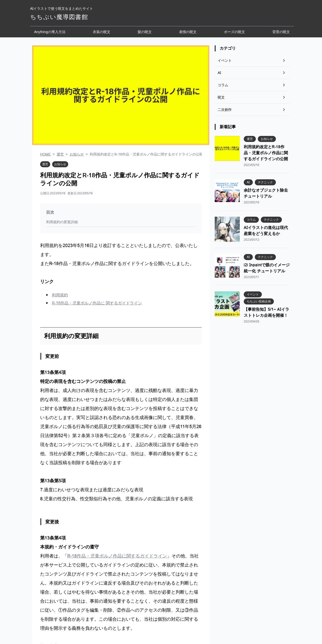
Task: Open the AIイラストの進化 article thumbnail
Action: pyautogui.click(x=227, y=229)
